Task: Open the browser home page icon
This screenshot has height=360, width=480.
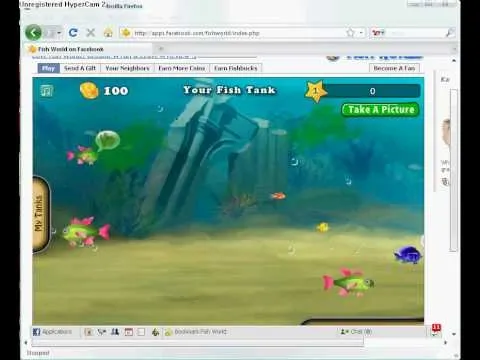Action: [108, 33]
